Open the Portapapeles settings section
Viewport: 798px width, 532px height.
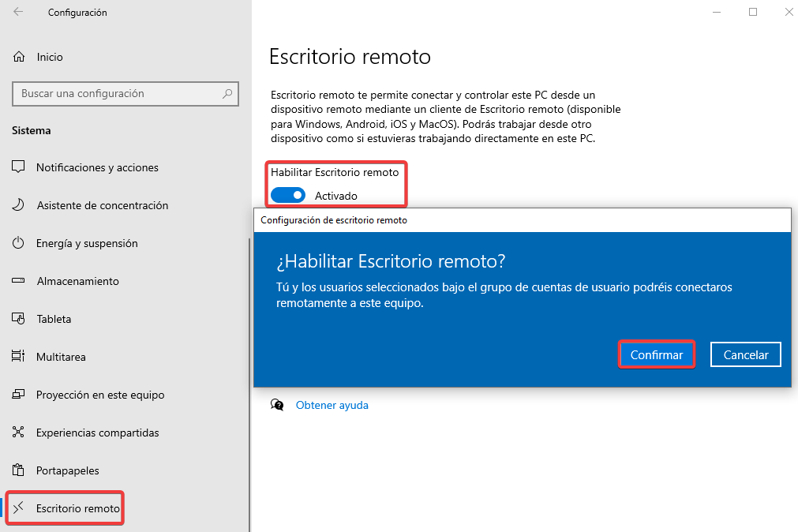click(67, 470)
